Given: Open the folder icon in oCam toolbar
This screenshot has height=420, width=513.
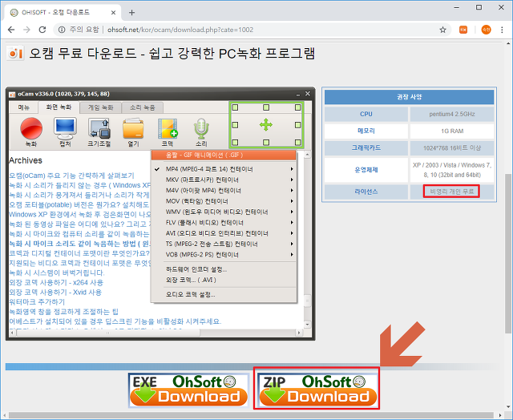Looking at the screenshot, I should tap(133, 129).
